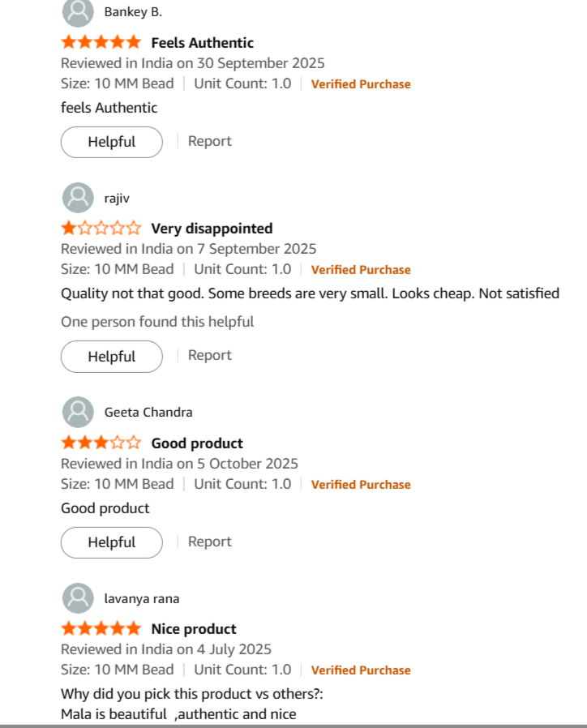Open reviewer name lavanya rana
The image size is (587, 728).
click(x=142, y=599)
